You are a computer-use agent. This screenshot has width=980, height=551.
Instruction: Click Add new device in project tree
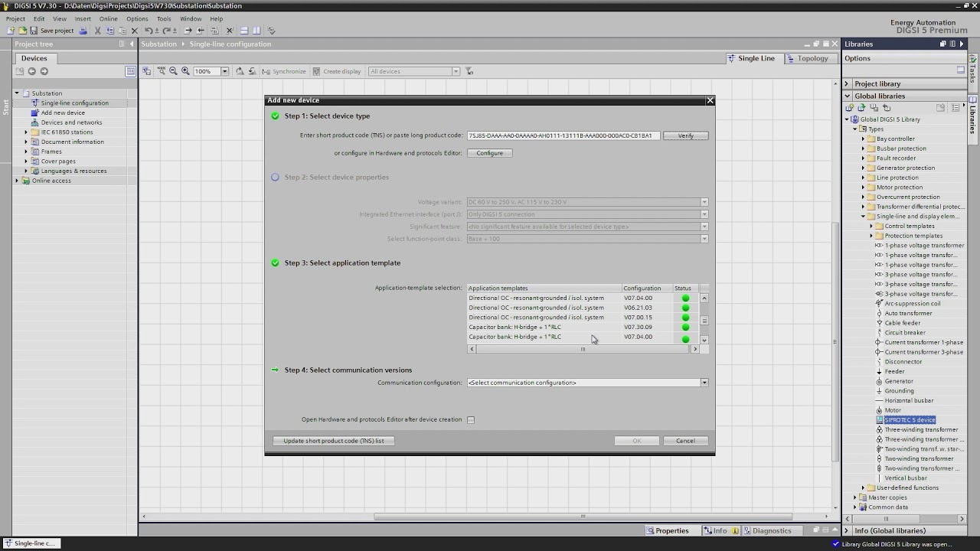(x=63, y=112)
